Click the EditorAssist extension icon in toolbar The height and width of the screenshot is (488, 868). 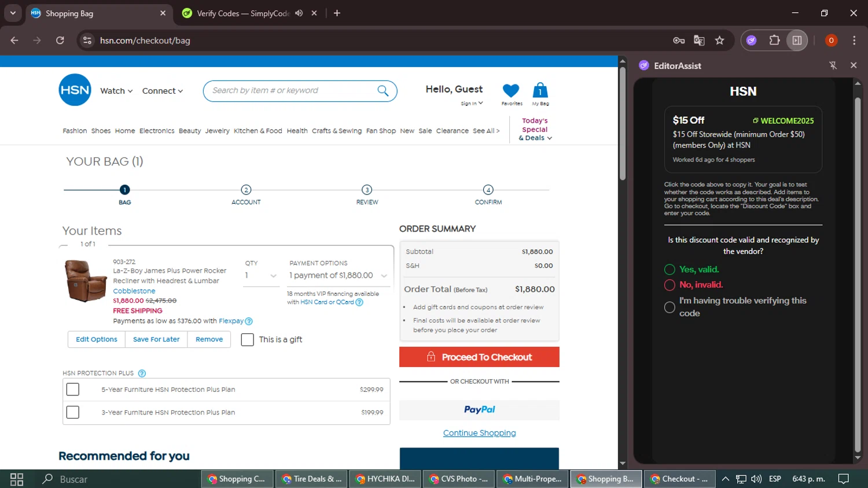752,41
